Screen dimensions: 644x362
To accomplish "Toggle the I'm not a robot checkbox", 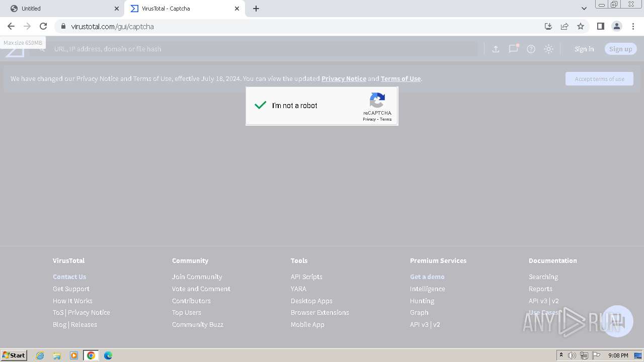I will tap(260, 105).
